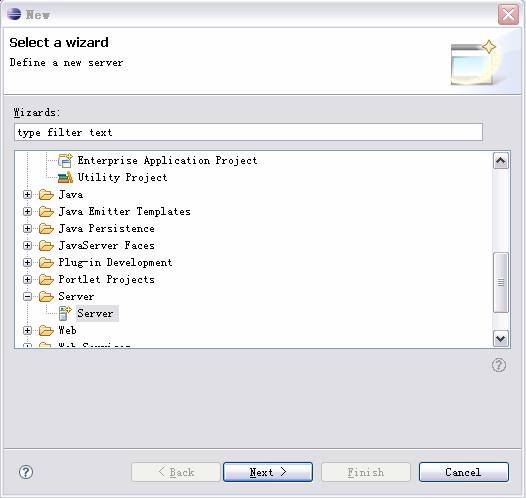The image size is (526, 498).
Task: Select the Enterprise Application Project entry
Action: (167, 161)
